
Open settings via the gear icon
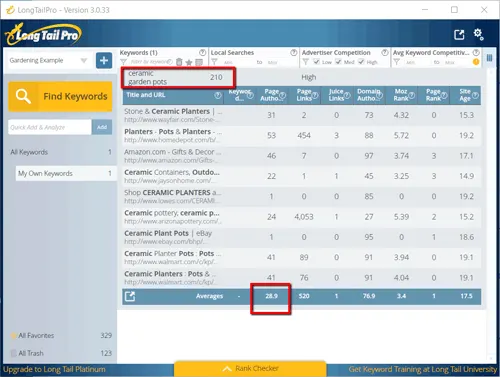click(x=479, y=34)
